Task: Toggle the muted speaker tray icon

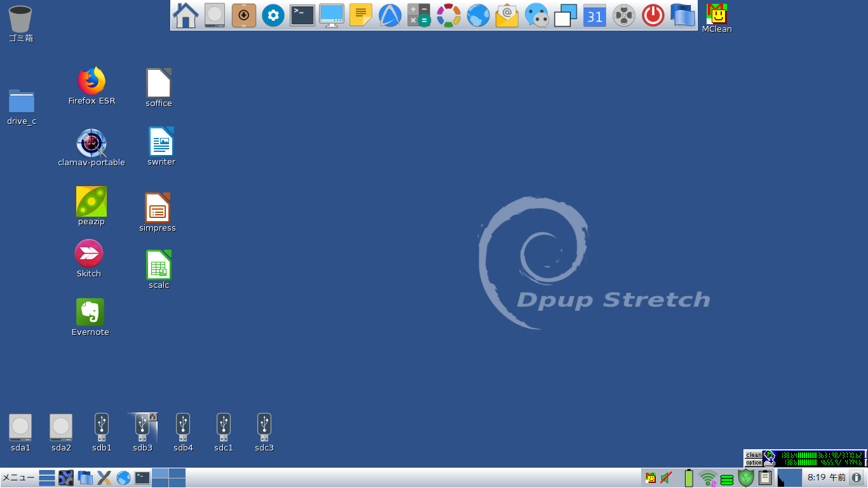Action: pyautogui.click(x=667, y=477)
